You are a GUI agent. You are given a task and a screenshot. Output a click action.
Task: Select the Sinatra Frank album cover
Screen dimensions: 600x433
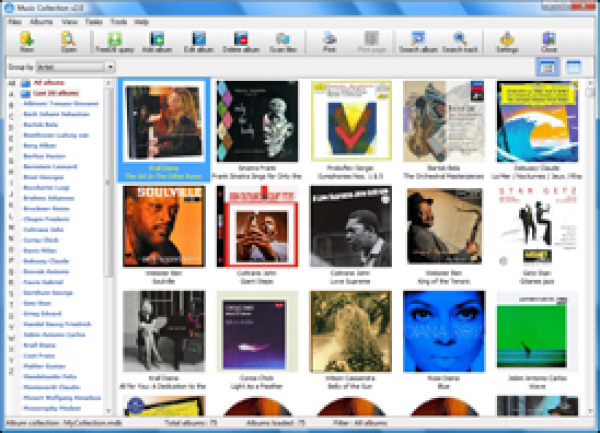pyautogui.click(x=257, y=121)
